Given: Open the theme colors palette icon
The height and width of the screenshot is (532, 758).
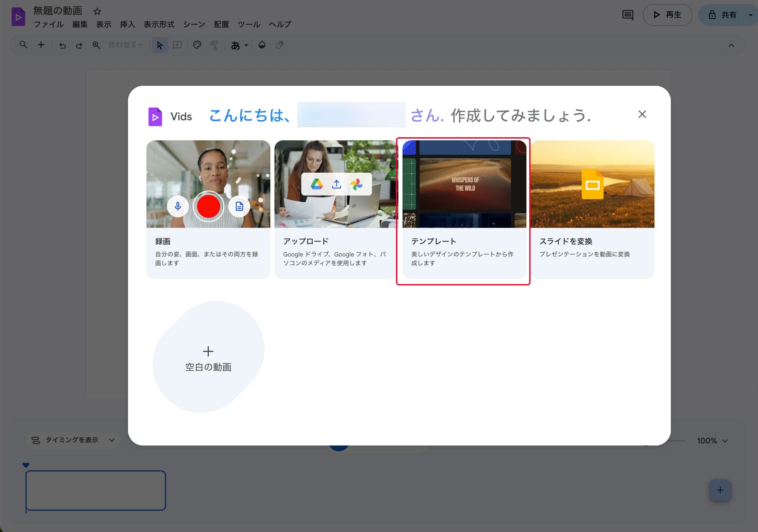Looking at the screenshot, I should point(197,45).
